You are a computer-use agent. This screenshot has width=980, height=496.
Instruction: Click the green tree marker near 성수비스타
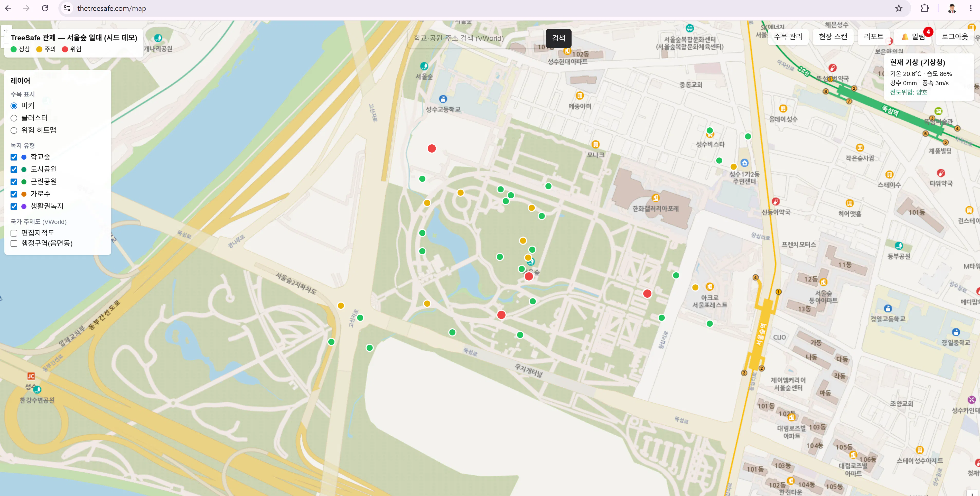pyautogui.click(x=710, y=130)
